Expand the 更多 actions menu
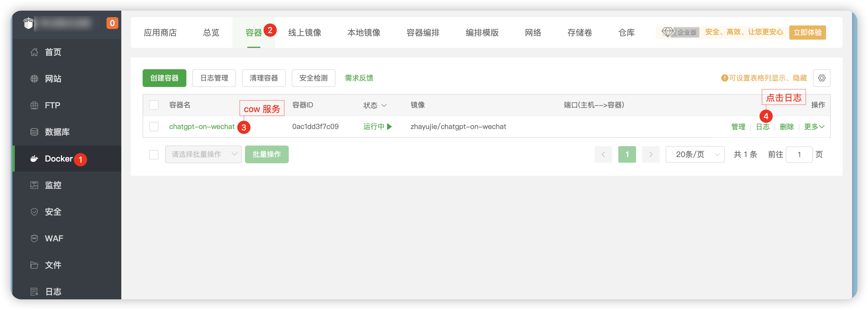 814,127
